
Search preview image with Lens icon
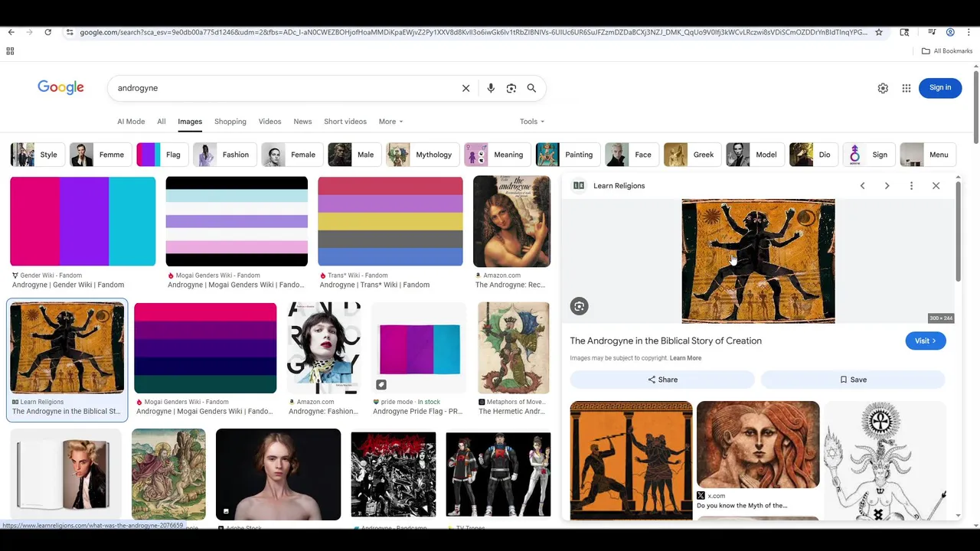point(580,306)
